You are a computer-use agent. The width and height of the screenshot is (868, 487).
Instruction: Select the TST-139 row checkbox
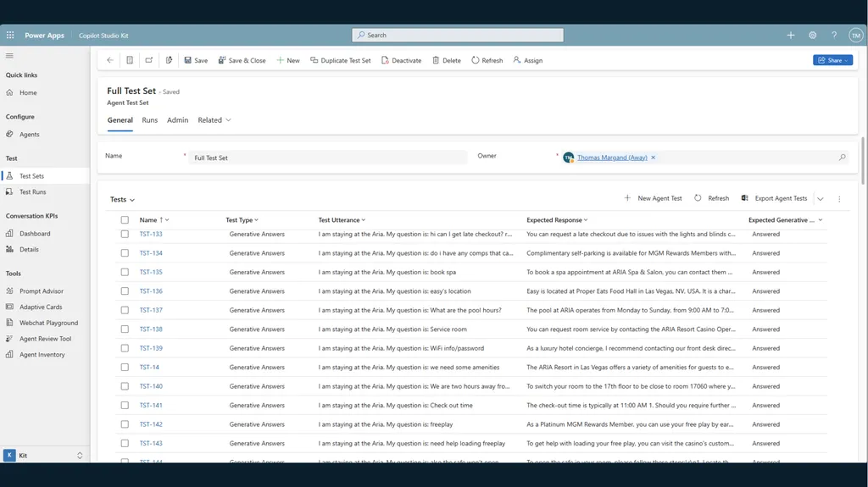pyautogui.click(x=125, y=348)
